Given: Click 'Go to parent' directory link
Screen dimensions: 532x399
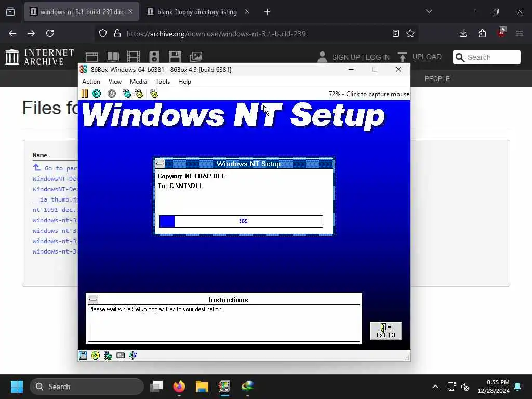Looking at the screenshot, I should (x=55, y=168).
